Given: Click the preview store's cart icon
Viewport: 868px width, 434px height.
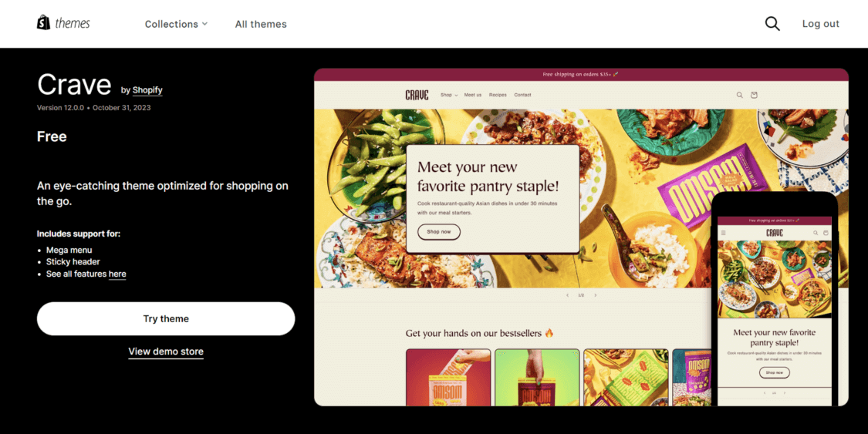Looking at the screenshot, I should [753, 95].
